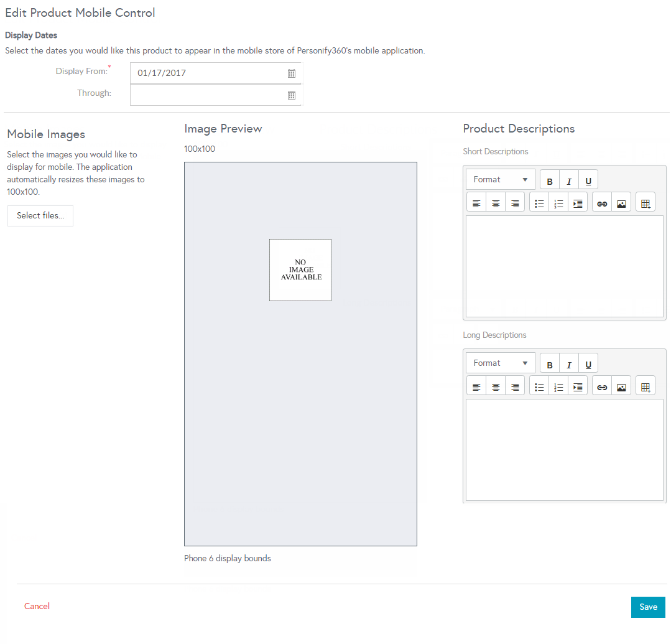Click the No Image Available thumbnail
Viewport: 671px width, 644px height.
300,270
